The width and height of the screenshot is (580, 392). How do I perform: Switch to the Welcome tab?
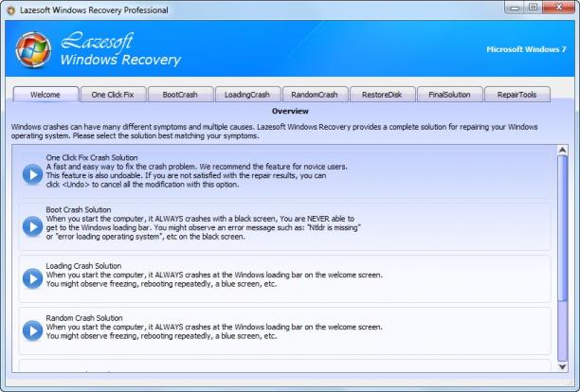pos(45,95)
